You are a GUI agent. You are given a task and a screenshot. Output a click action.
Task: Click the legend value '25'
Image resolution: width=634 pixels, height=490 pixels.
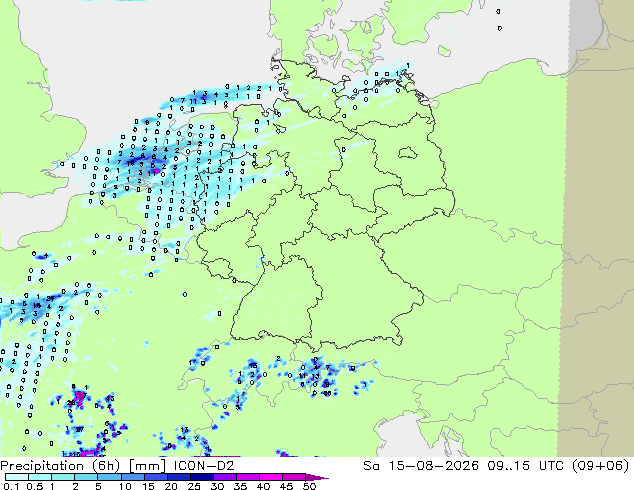[x=194, y=486]
